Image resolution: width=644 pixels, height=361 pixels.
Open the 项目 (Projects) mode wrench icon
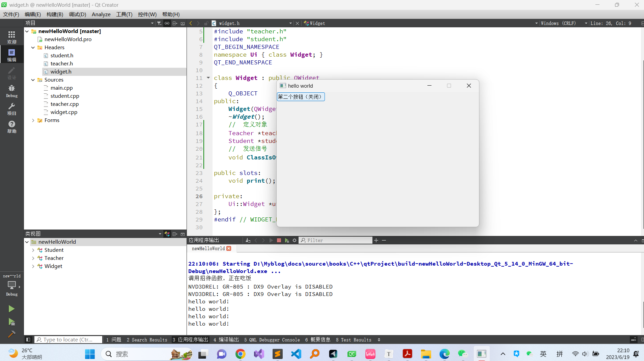pyautogui.click(x=11, y=109)
